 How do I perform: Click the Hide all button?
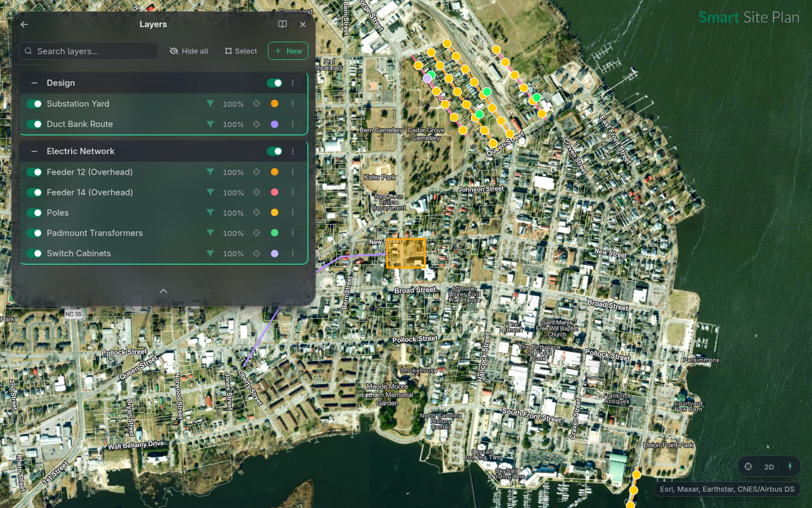pos(189,51)
